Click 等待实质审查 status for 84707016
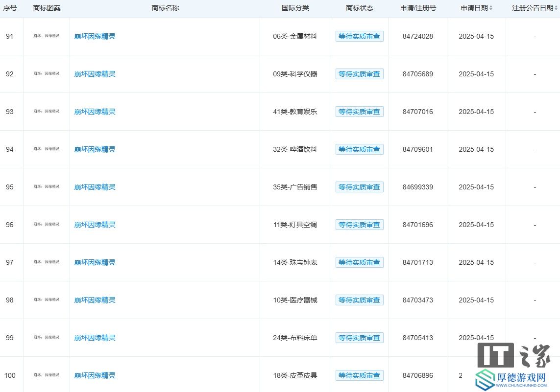Screen dimensions: 560x392 click(359, 112)
